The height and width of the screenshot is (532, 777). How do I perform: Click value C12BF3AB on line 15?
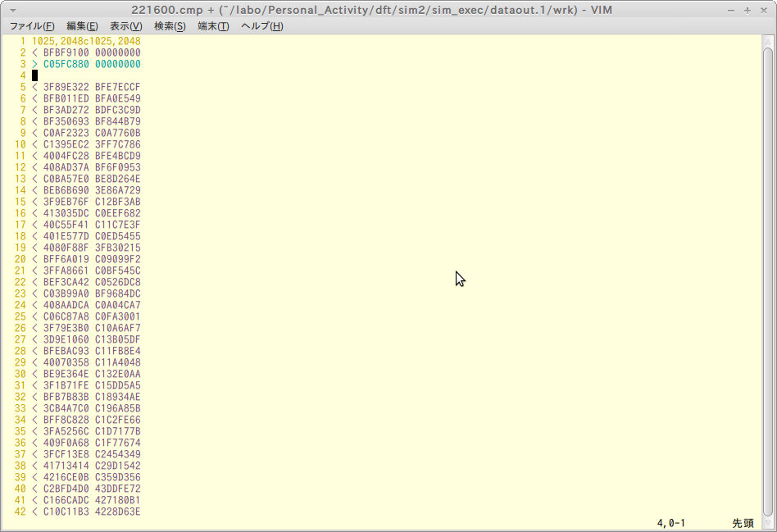tap(118, 202)
